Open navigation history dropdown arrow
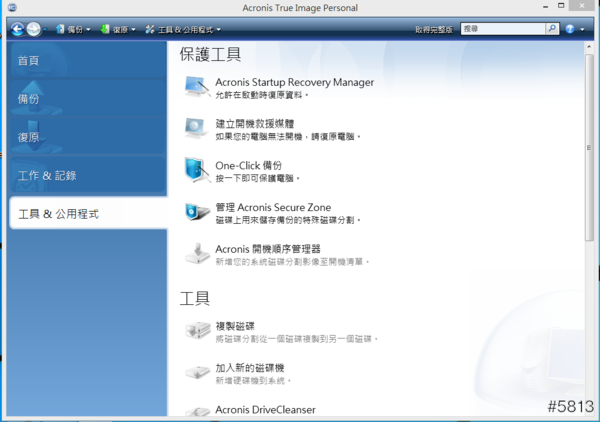600x422 pixels. coord(45,29)
